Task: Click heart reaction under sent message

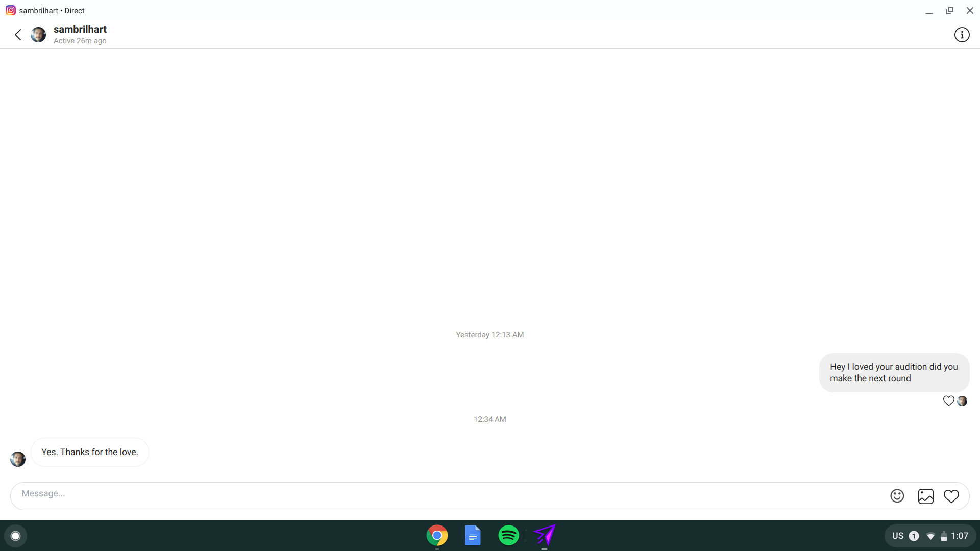Action: (x=948, y=401)
